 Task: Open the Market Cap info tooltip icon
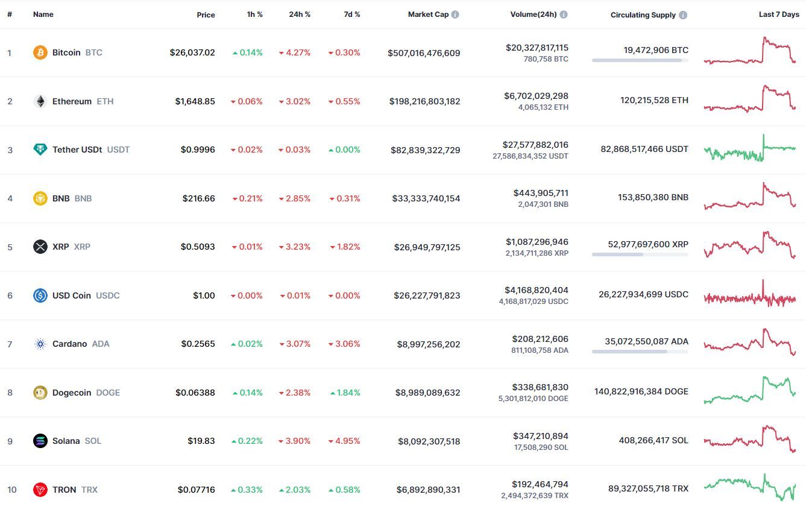click(455, 14)
